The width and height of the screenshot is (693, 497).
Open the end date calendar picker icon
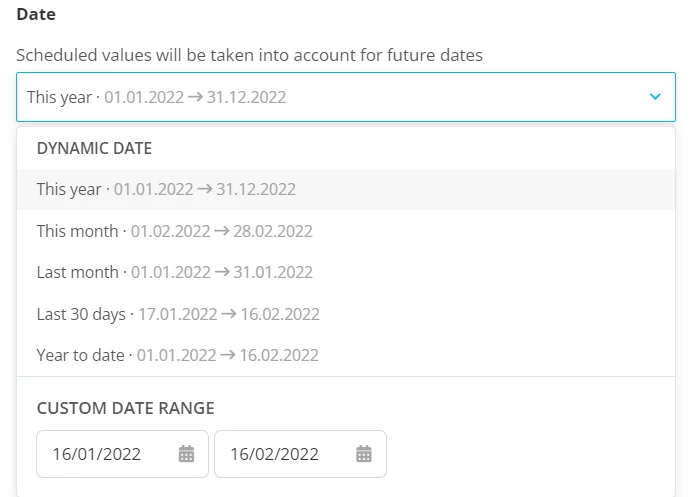[x=364, y=454]
